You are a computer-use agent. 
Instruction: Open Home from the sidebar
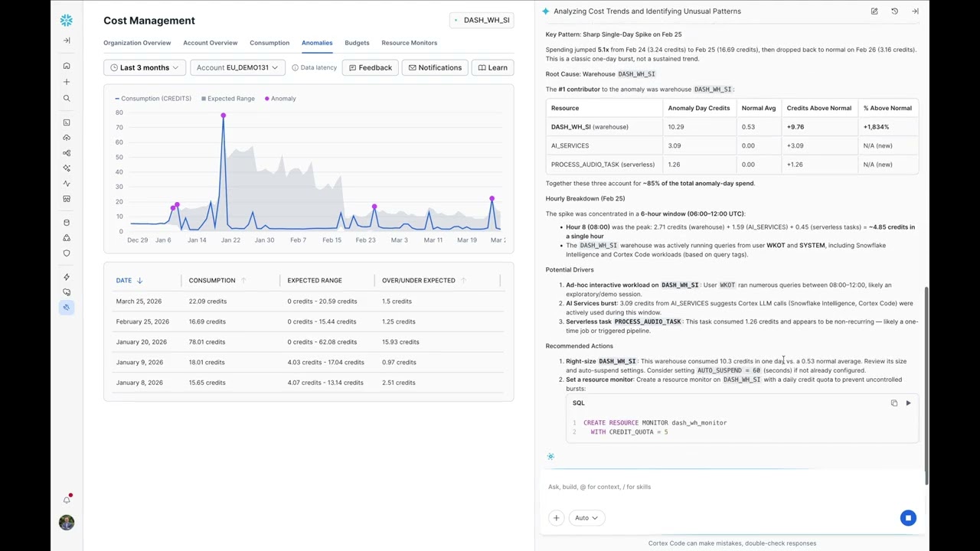tap(67, 66)
